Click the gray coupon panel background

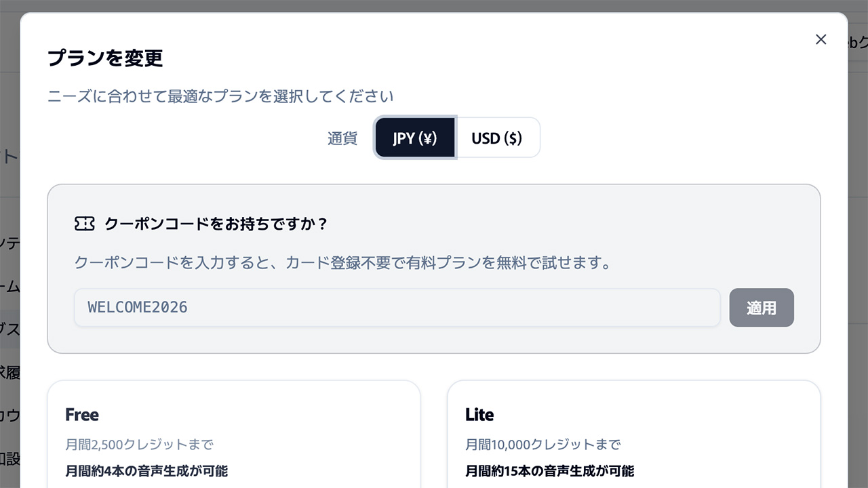(434, 201)
